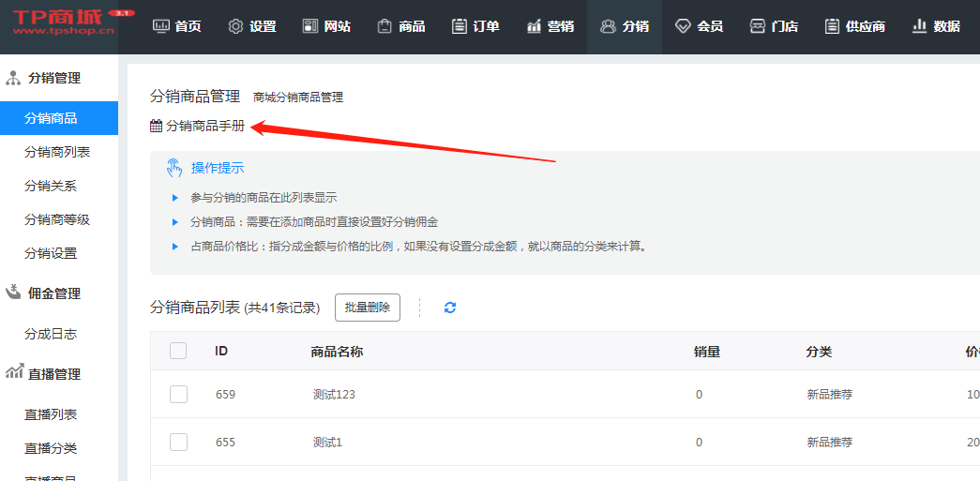The width and height of the screenshot is (980, 481).
Task: Check the box for row ID 655
Action: coord(178,442)
